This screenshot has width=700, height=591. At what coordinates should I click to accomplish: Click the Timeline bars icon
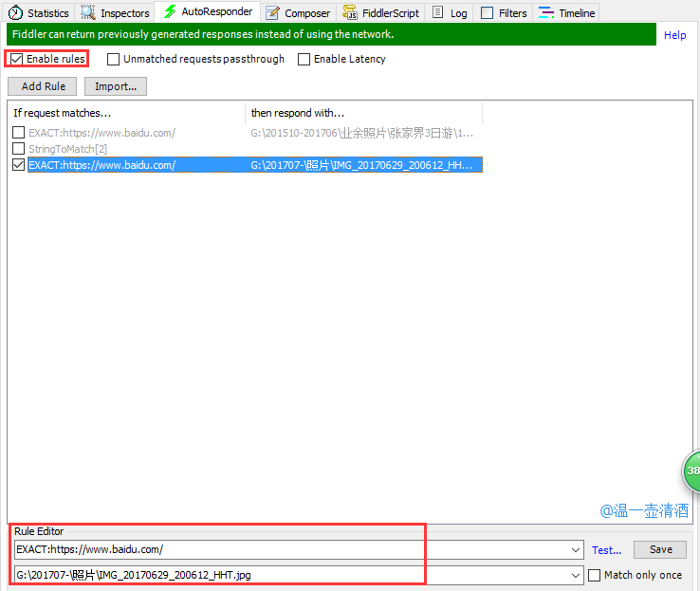tap(546, 13)
